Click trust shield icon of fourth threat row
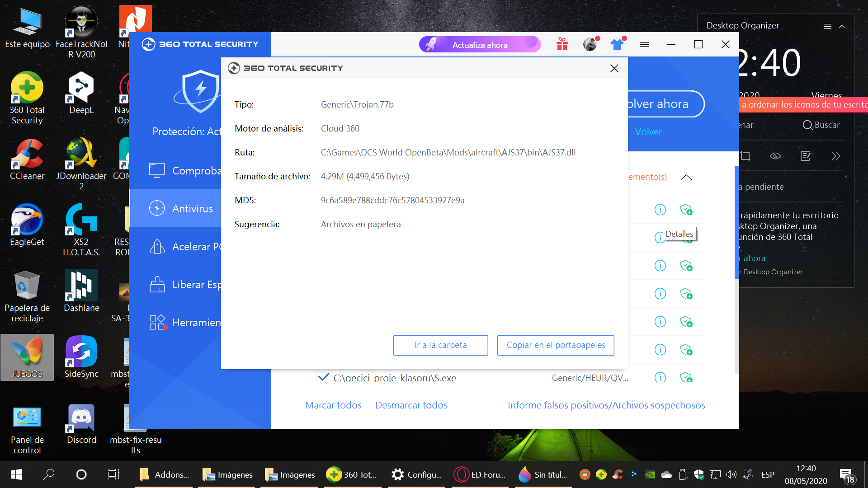 pos(686,294)
